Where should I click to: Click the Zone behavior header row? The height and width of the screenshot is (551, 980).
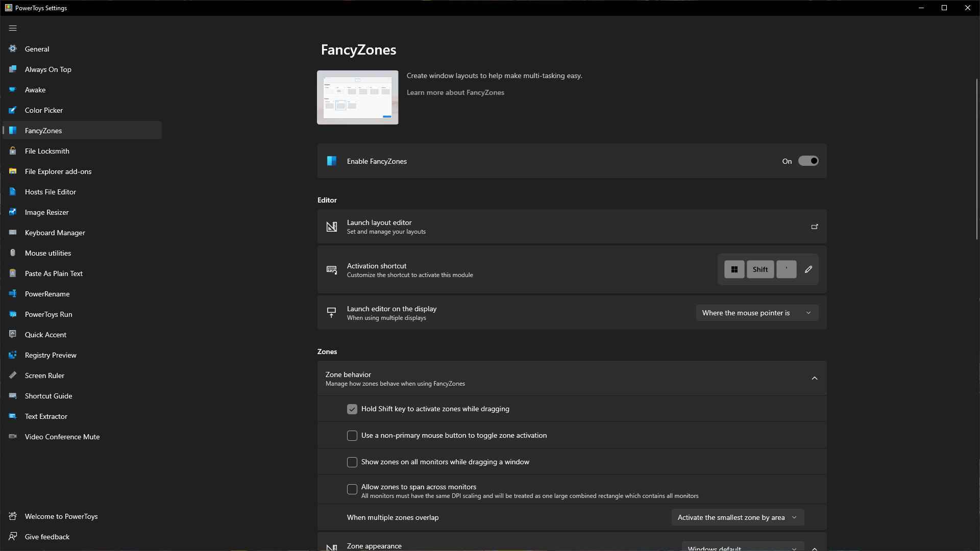(x=572, y=379)
